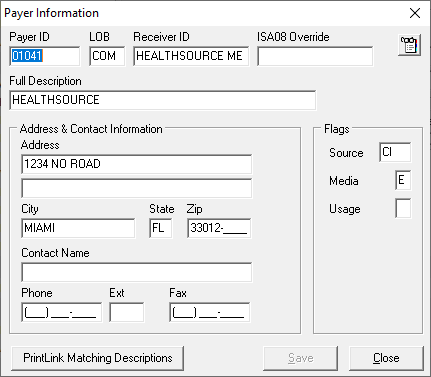Click the Source label in Flags
Screen dimensions: 431x377
point(346,153)
